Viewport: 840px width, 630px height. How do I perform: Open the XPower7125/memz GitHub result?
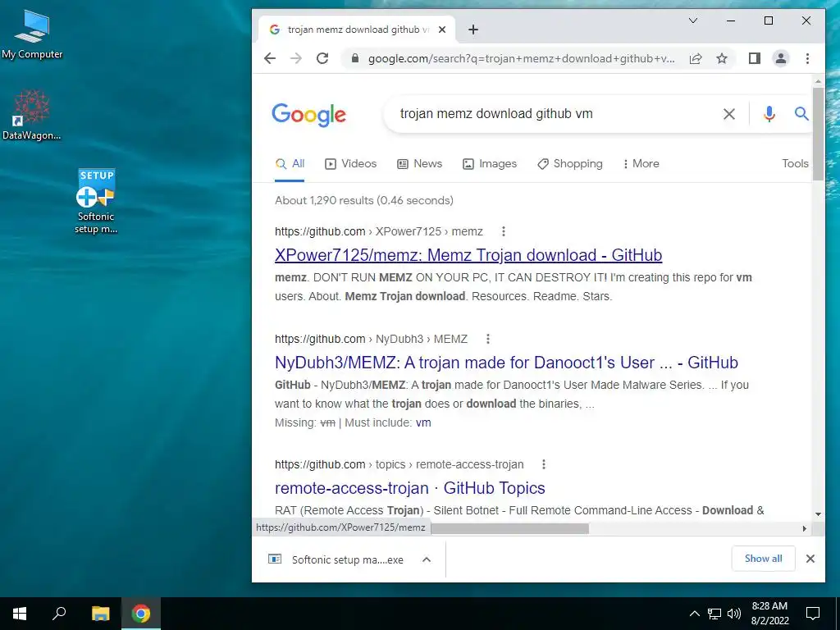468,255
